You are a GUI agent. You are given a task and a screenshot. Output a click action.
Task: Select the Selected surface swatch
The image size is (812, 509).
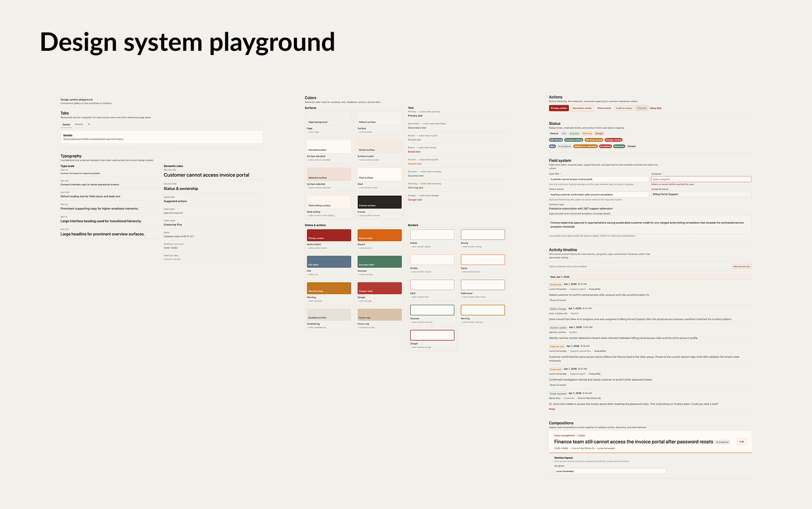(x=329, y=174)
